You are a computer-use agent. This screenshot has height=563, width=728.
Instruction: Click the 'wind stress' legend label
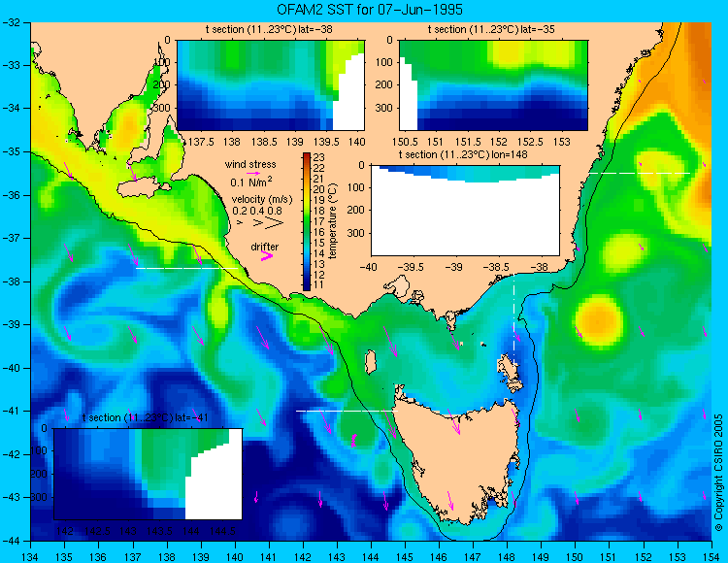pos(250,164)
